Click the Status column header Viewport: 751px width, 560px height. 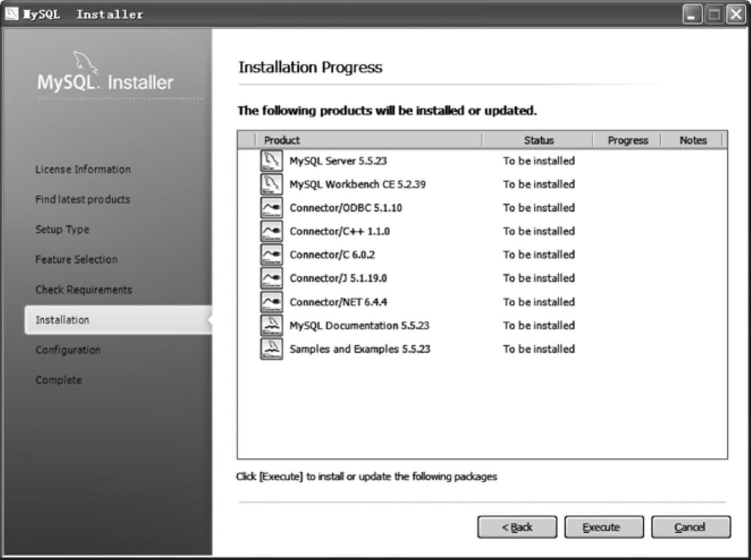537,140
